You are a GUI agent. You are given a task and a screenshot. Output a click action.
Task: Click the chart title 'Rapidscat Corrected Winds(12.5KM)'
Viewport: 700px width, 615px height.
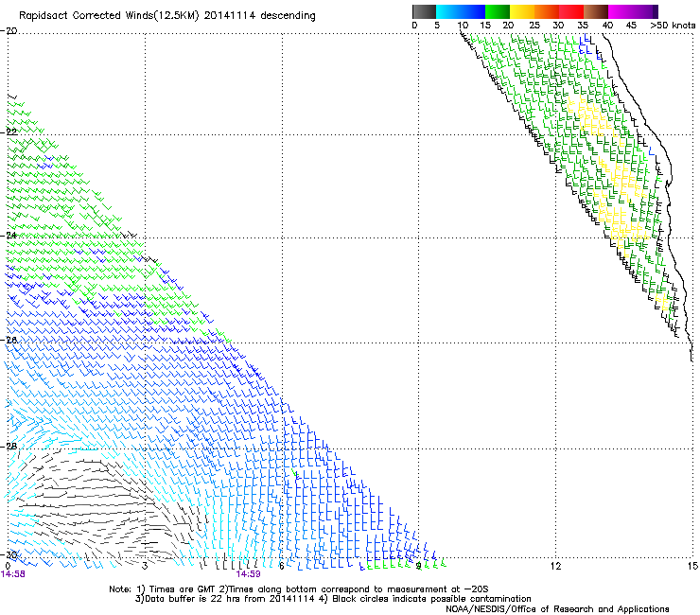(x=109, y=16)
